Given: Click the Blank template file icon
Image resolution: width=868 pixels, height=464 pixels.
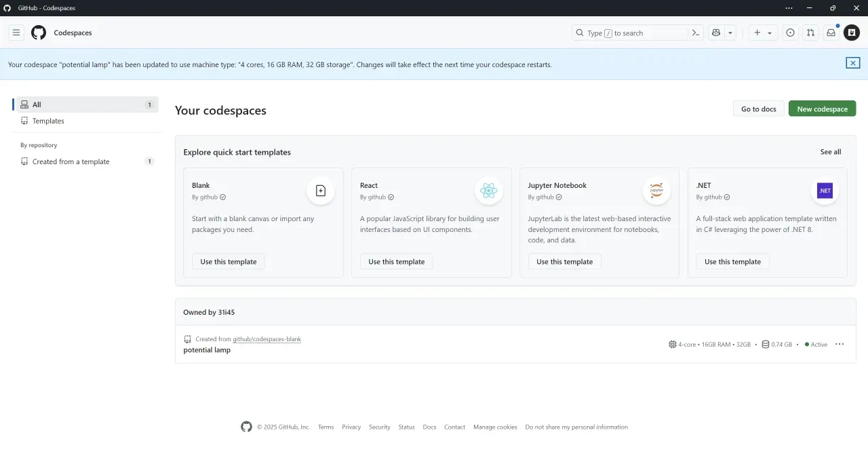Looking at the screenshot, I should tap(321, 191).
